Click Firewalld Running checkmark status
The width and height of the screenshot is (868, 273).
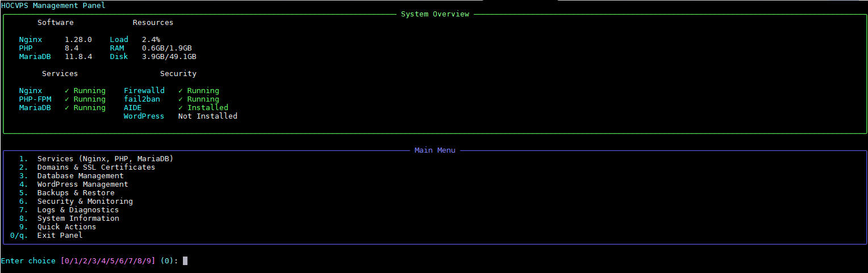tap(198, 91)
